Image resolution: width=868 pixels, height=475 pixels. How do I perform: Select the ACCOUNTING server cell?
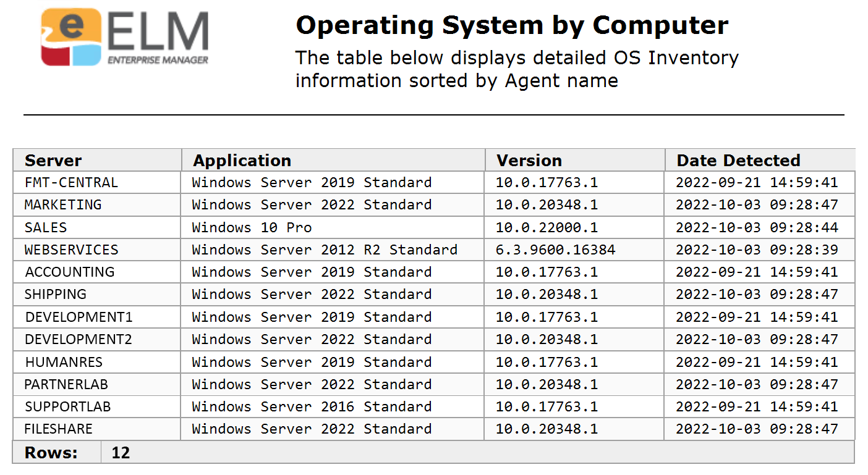[97, 272]
